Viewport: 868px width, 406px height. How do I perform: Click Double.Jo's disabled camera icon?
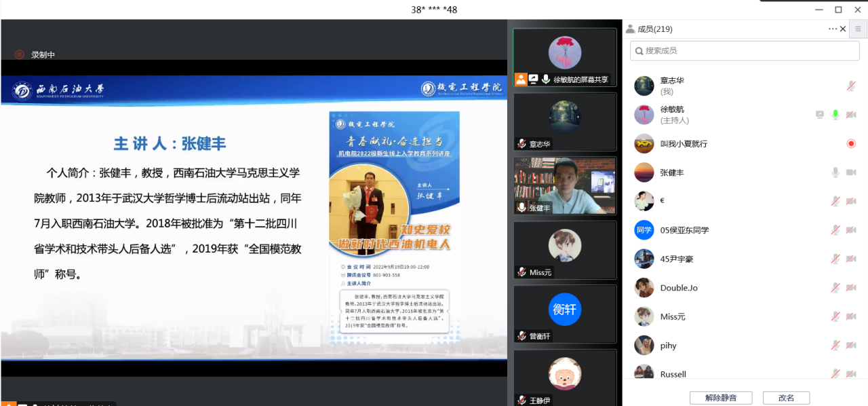pyautogui.click(x=851, y=288)
